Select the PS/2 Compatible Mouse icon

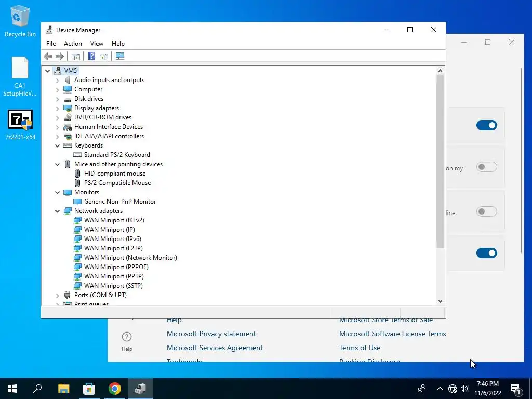click(77, 183)
